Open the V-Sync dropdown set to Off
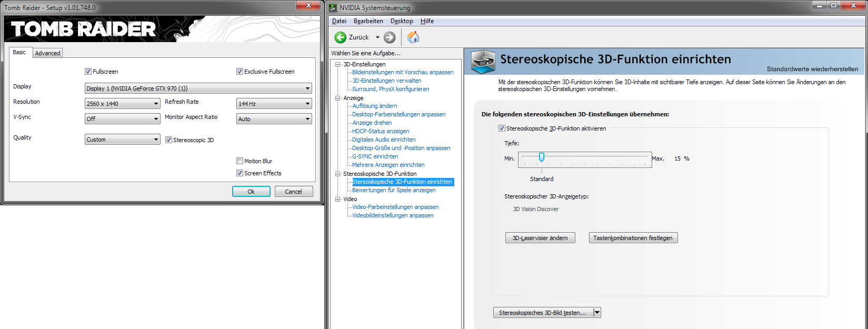The height and width of the screenshot is (329, 868). click(123, 119)
